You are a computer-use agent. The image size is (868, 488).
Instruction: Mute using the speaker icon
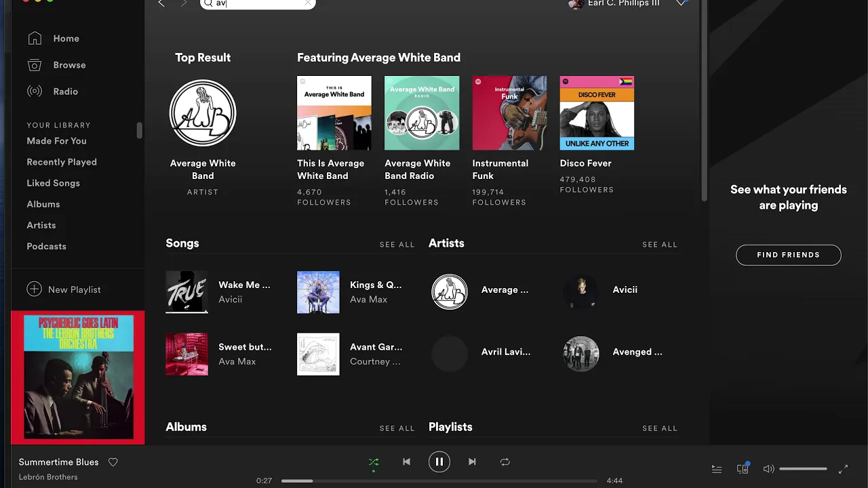pos(768,469)
